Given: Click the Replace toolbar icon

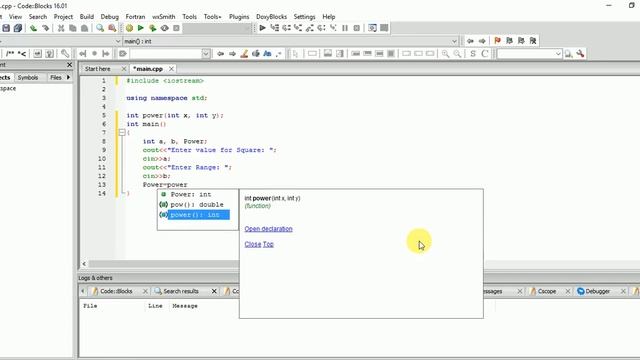Looking at the screenshot, I should point(112,28).
